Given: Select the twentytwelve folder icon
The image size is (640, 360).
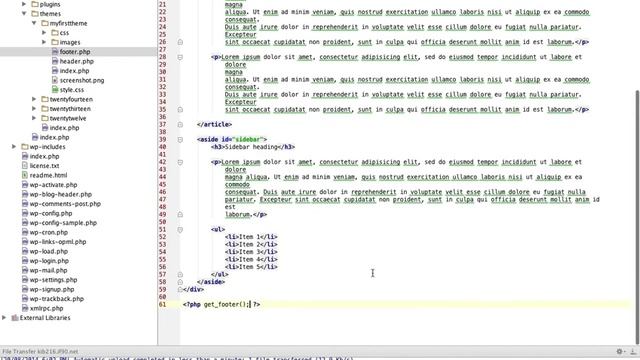Looking at the screenshot, I should (x=45, y=118).
